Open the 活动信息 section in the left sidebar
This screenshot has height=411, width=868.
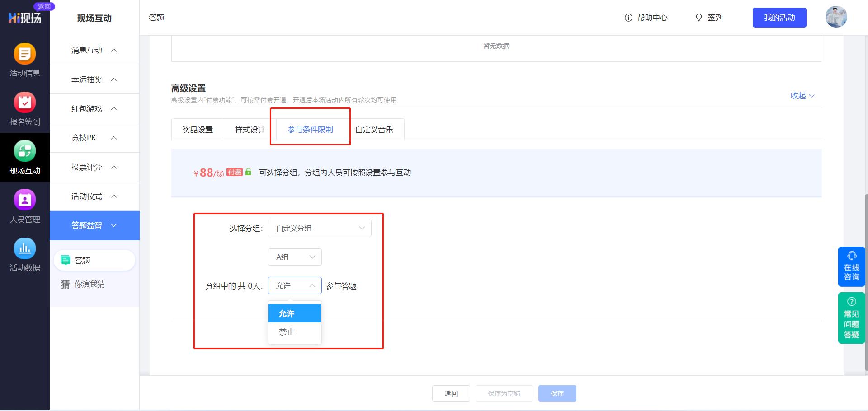point(25,60)
